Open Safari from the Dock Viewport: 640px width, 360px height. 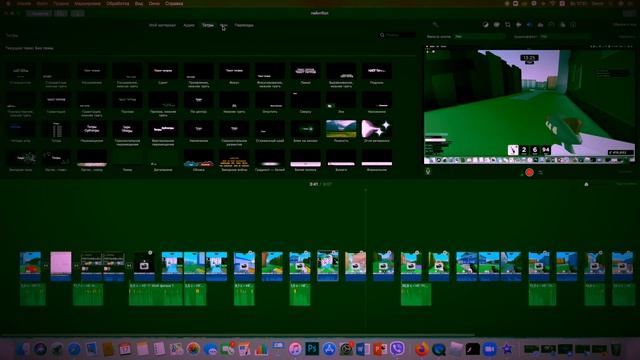click(x=74, y=349)
